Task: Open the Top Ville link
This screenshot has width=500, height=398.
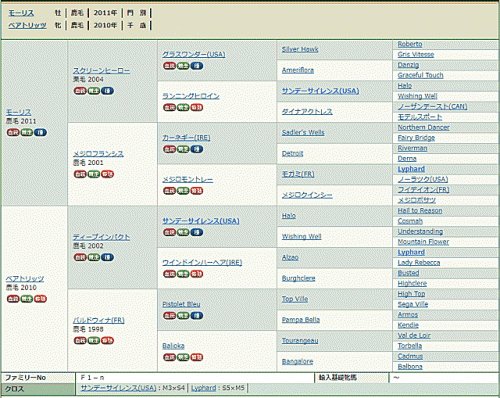Action: (x=295, y=299)
